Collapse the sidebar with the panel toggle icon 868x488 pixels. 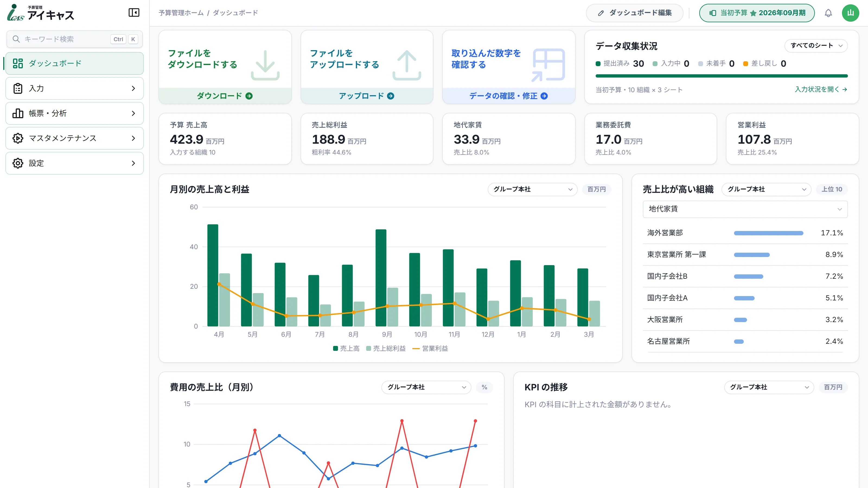coord(134,13)
